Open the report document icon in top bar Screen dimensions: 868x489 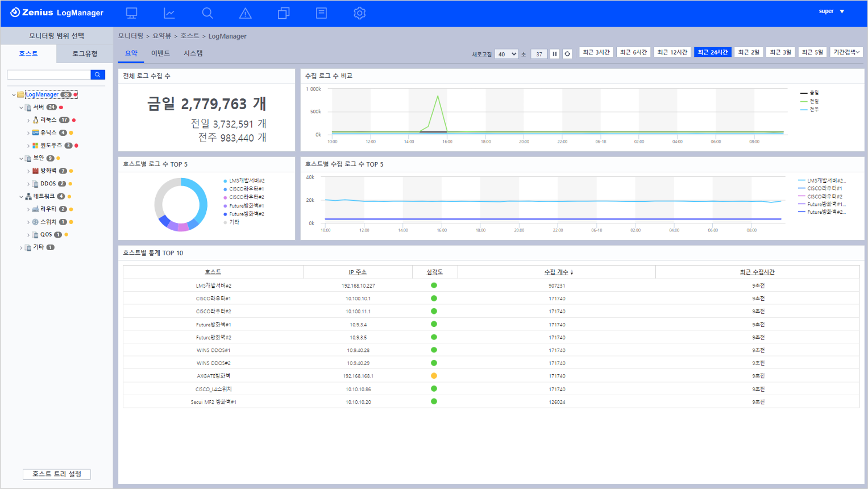point(321,13)
